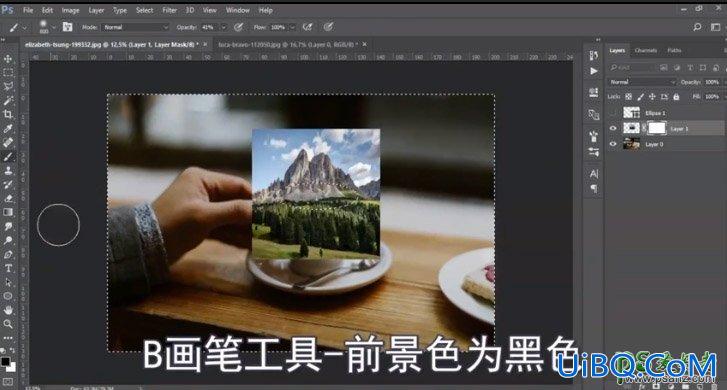Open the Edit Toolbar three-dots button
Viewport: 727px width, 390px height.
pyautogui.click(x=8, y=338)
